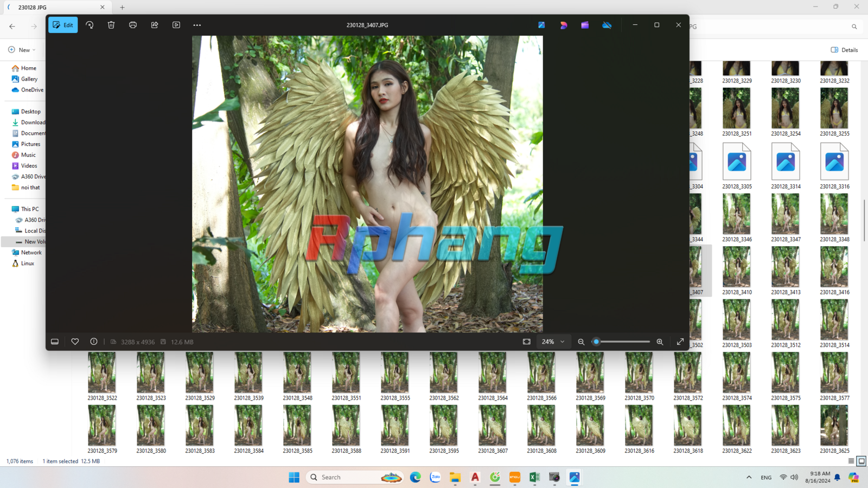Open Desktop folder in sidebar
This screenshot has height=488, width=868.
point(26,112)
